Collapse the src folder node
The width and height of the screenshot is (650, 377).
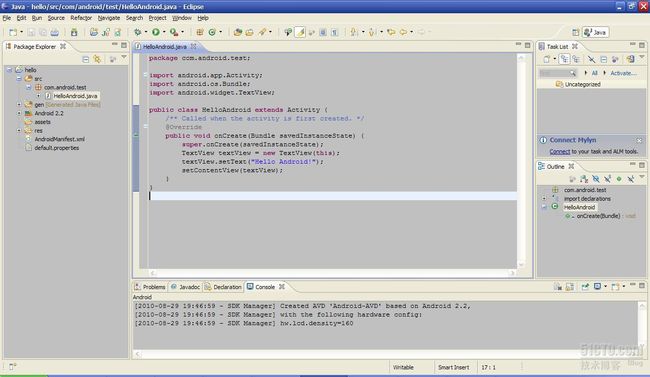point(19,78)
